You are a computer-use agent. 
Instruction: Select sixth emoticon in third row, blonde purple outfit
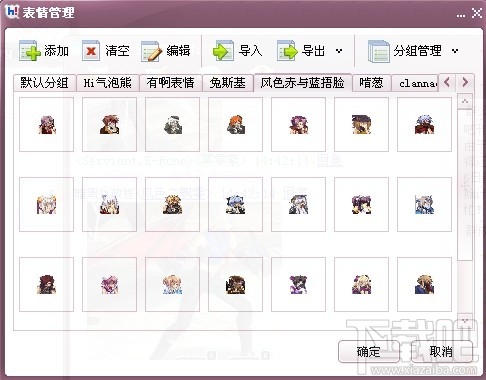tap(361, 284)
